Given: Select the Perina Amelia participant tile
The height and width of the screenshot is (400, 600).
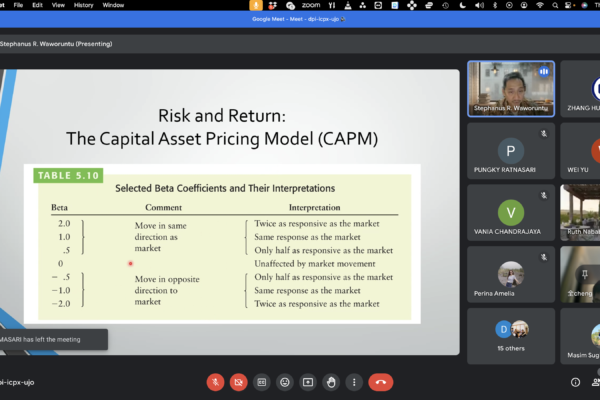Looking at the screenshot, I should 511,274.
